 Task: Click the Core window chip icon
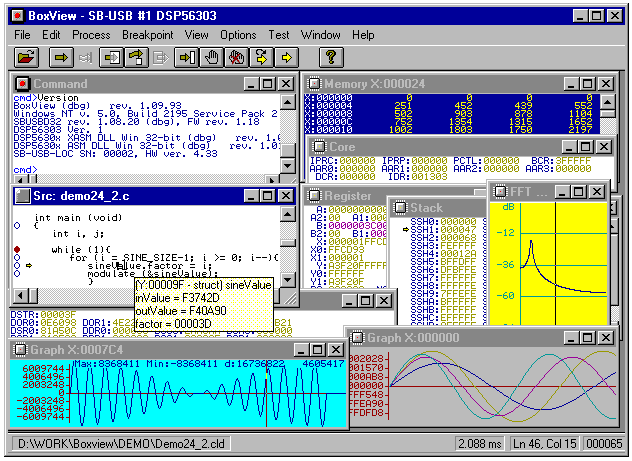pyautogui.click(x=319, y=146)
